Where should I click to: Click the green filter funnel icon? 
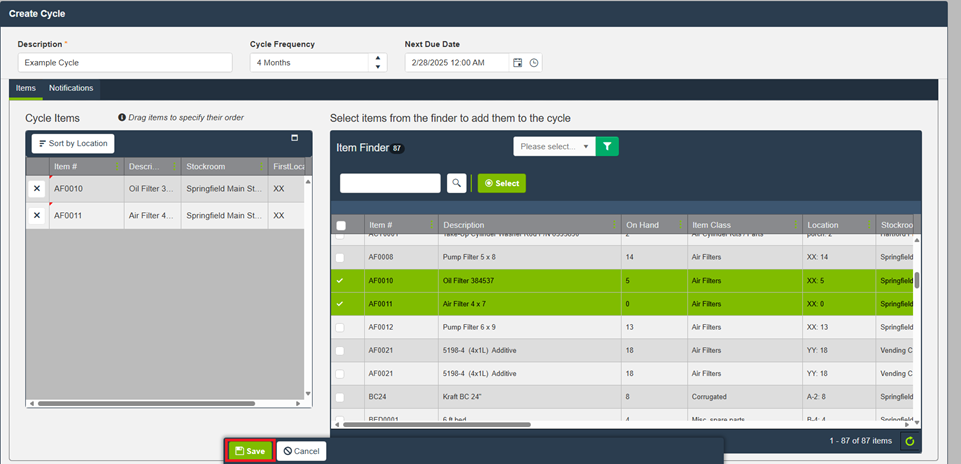pyautogui.click(x=607, y=146)
